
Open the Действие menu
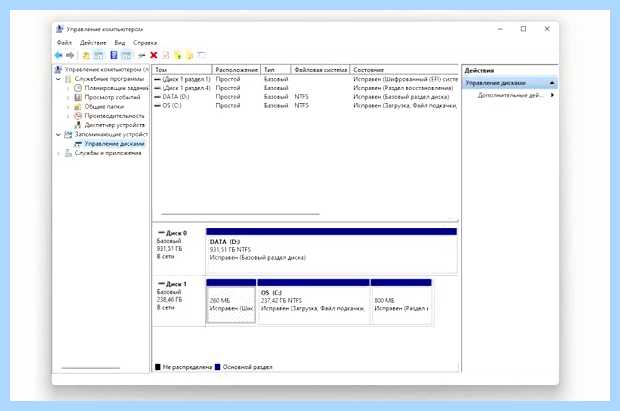93,43
